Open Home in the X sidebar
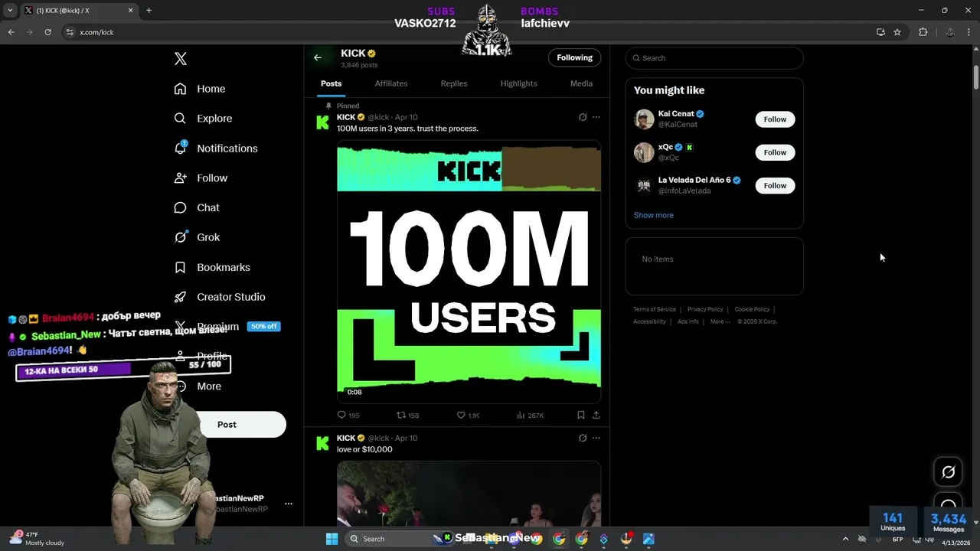The height and width of the screenshot is (551, 980). 200,89
